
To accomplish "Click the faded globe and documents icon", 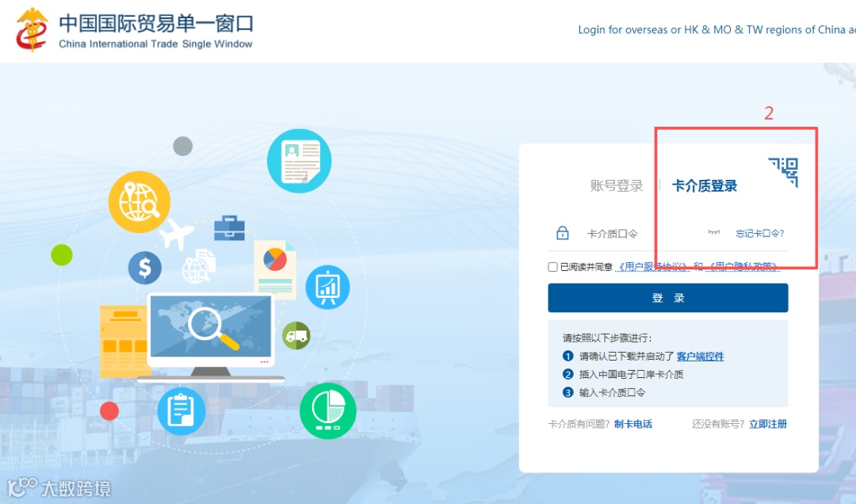I will 199,266.
